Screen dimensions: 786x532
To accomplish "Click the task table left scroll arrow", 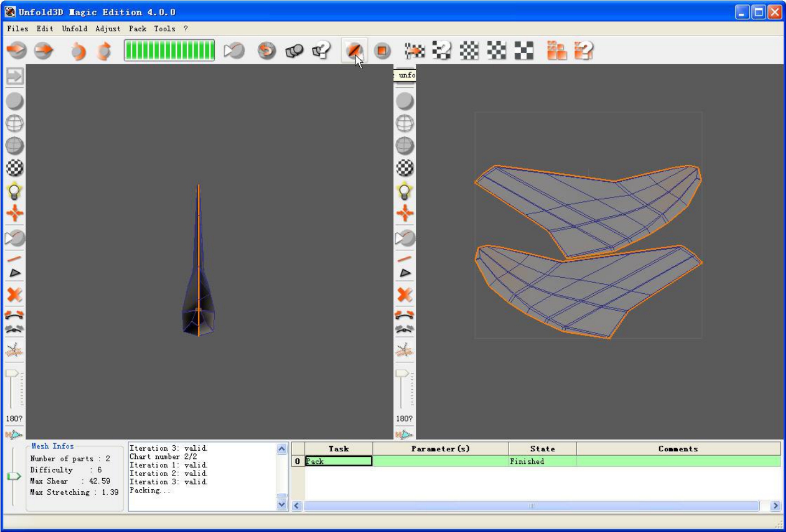I will [x=297, y=506].
